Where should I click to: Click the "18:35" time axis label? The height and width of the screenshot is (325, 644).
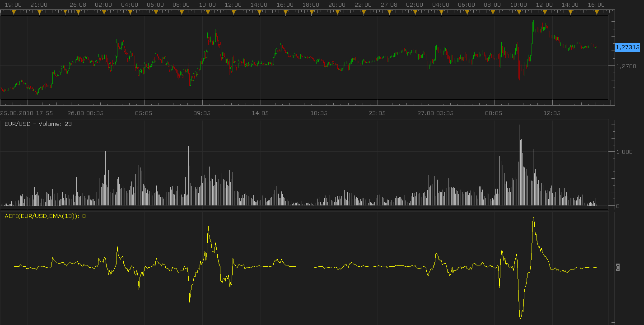(x=318, y=113)
